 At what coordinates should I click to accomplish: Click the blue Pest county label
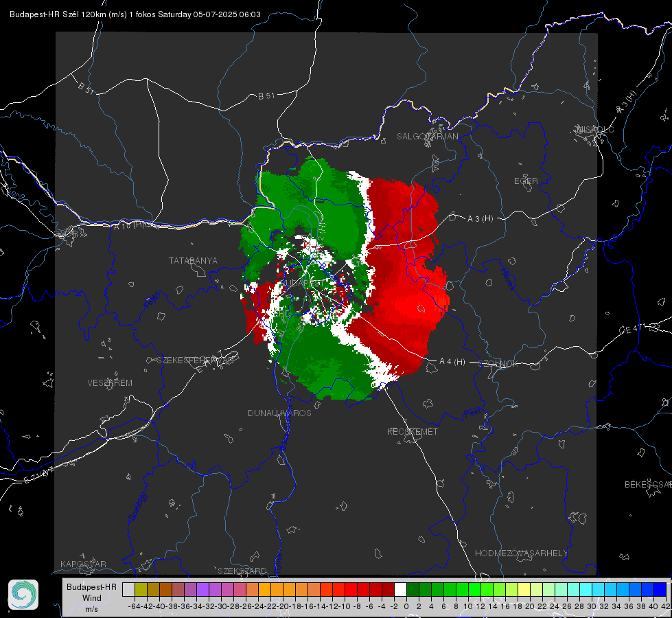[x=473, y=413]
